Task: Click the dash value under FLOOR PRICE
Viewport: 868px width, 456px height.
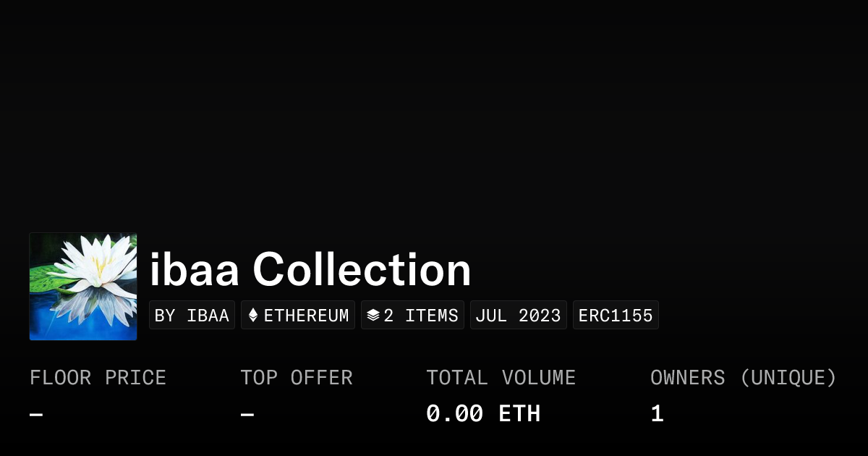Action: (x=36, y=415)
